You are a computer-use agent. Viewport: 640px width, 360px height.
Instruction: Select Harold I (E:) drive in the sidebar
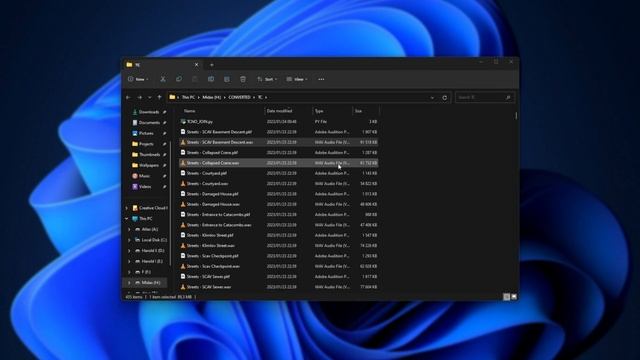[151, 261]
